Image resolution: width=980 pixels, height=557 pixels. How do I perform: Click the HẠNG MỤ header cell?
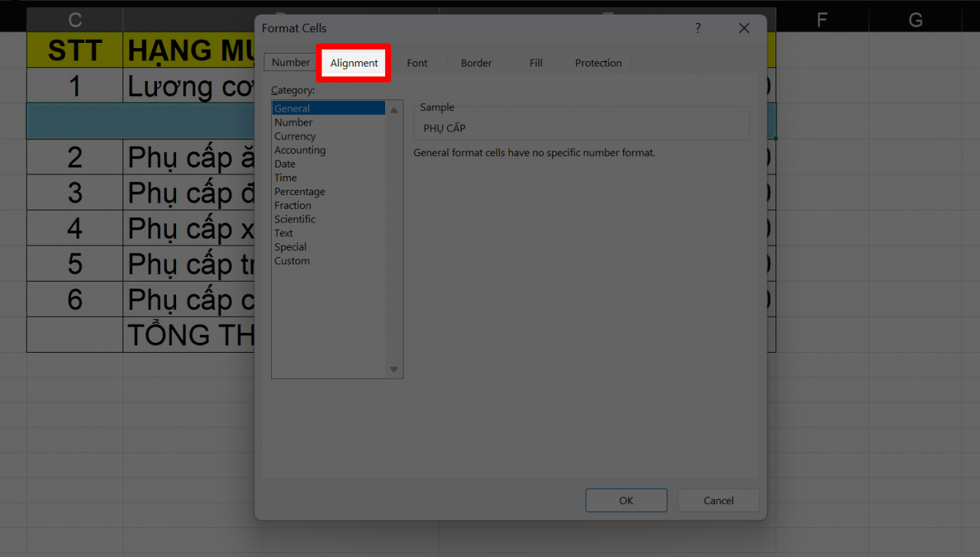(189, 50)
